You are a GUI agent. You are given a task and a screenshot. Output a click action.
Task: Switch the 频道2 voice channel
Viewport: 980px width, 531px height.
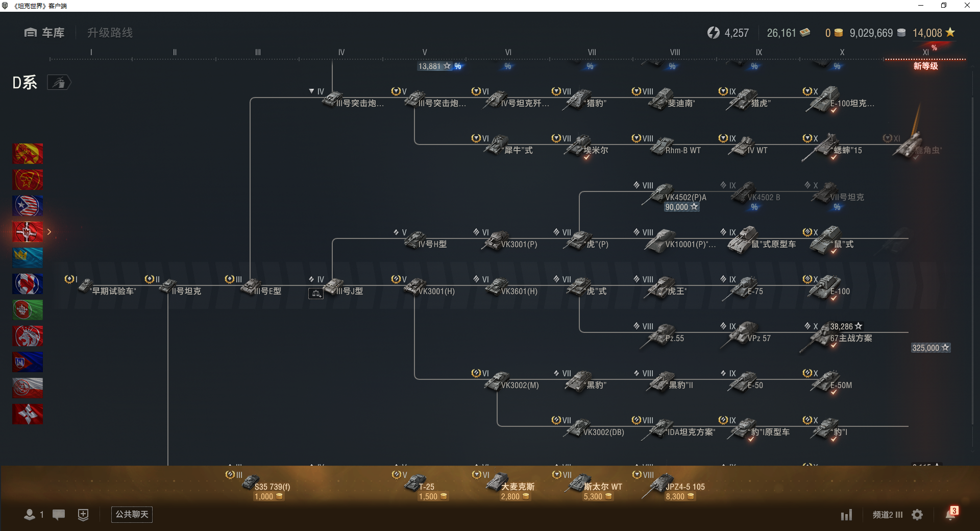tap(888, 515)
